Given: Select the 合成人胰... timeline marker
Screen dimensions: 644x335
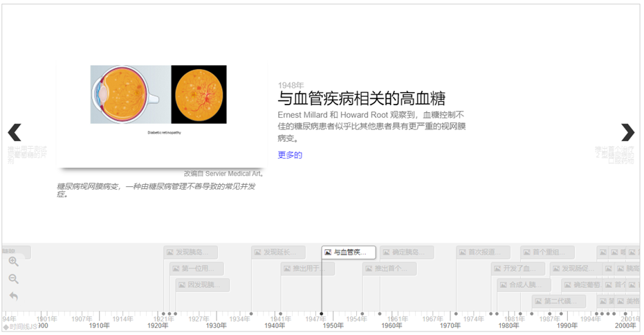Looking at the screenshot, I should point(524,285).
